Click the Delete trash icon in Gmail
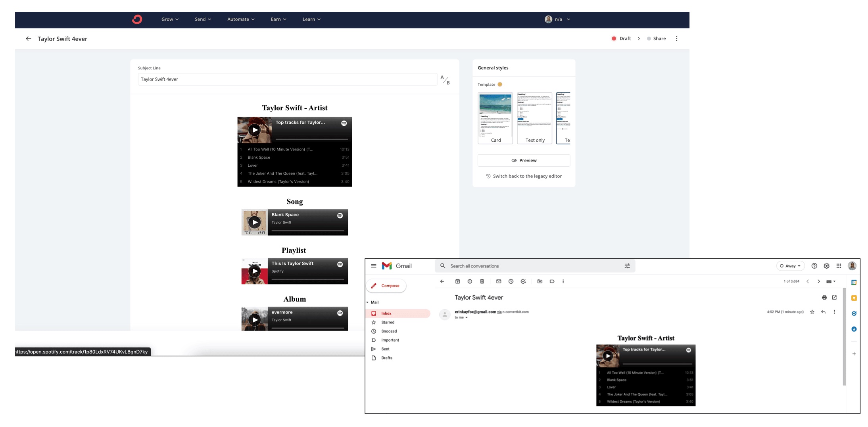 pos(482,281)
